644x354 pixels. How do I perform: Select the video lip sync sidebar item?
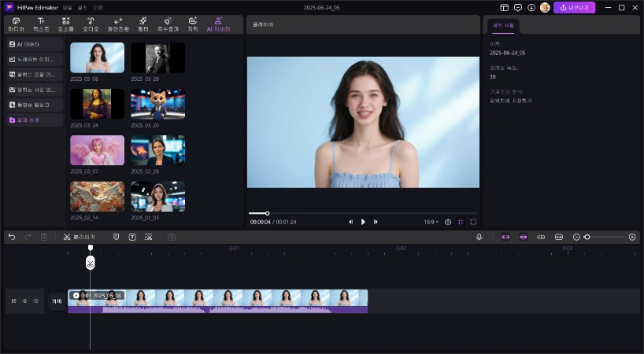click(x=35, y=105)
